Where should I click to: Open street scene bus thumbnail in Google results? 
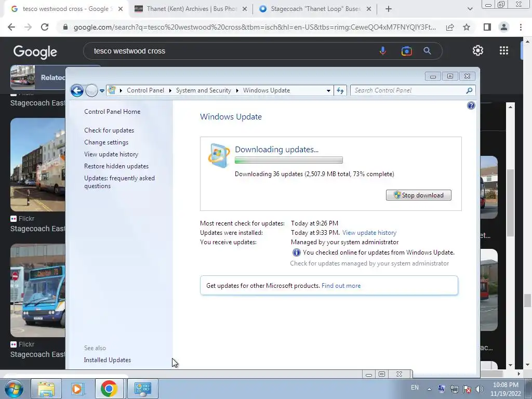click(x=37, y=165)
